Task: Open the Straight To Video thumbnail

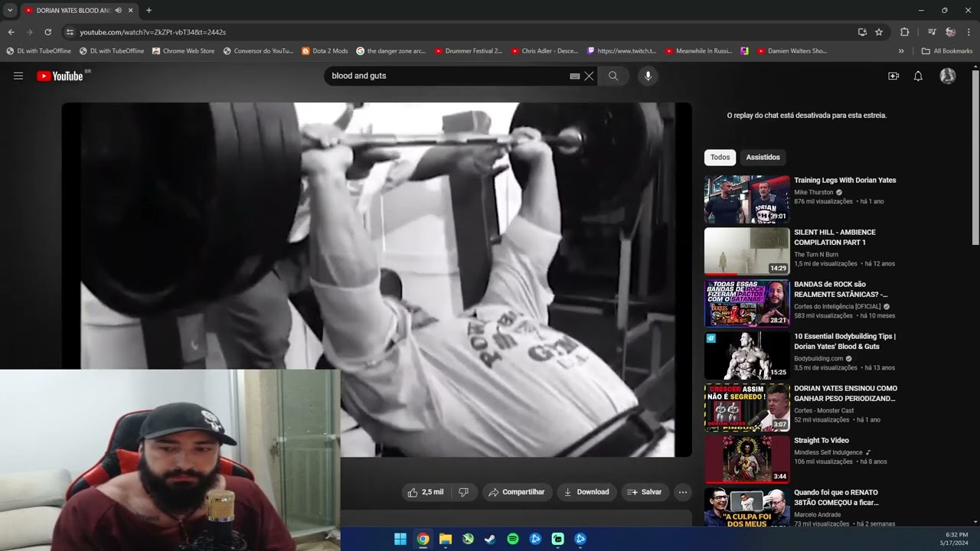Action: (746, 459)
